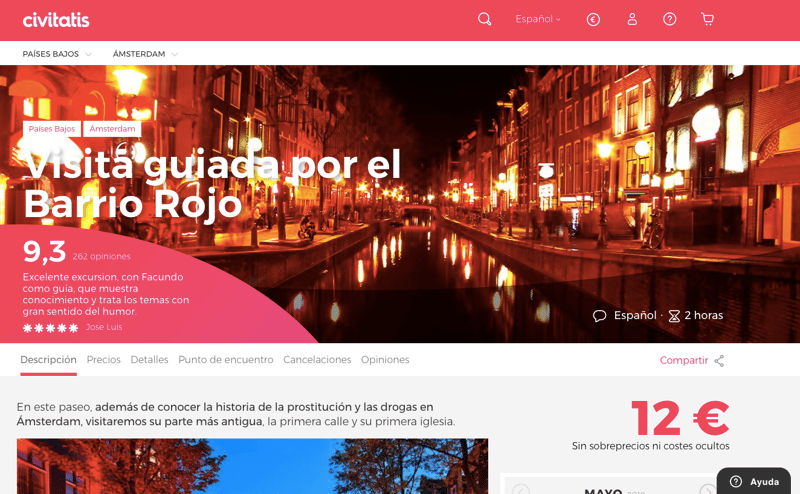Expand the Ámsterdam breadcrumb dropdown

pyautogui.click(x=145, y=54)
